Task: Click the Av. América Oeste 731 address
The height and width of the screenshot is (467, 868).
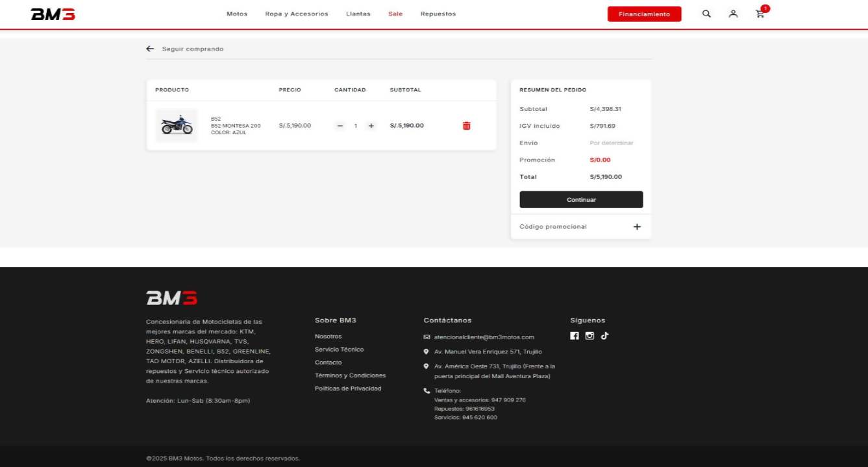Action: point(495,371)
